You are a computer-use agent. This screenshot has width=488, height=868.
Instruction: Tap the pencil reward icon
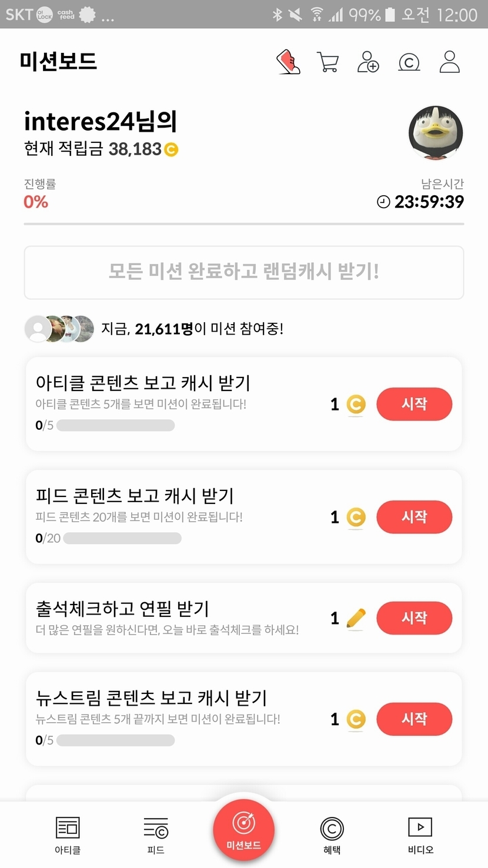coord(356,618)
